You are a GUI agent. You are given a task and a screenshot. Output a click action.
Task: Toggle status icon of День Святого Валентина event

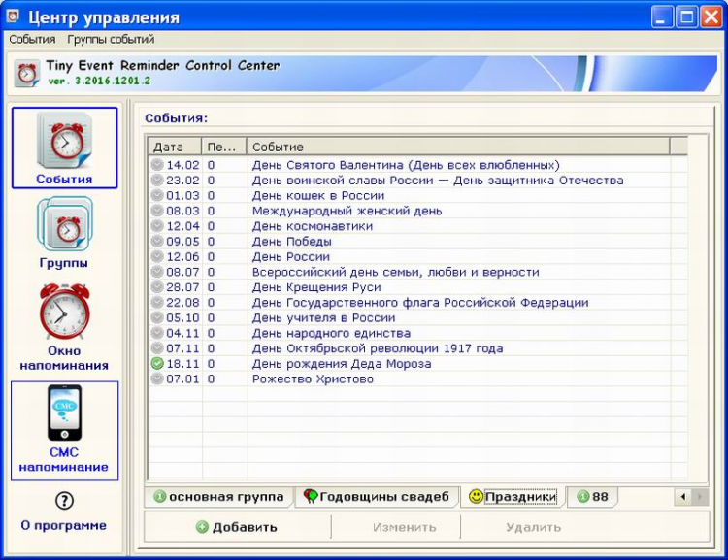[158, 165]
